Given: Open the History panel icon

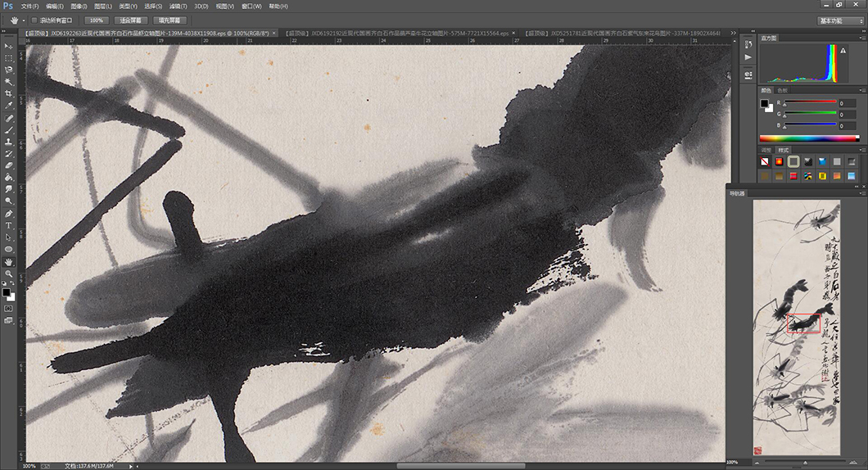Looking at the screenshot, I should [x=748, y=44].
